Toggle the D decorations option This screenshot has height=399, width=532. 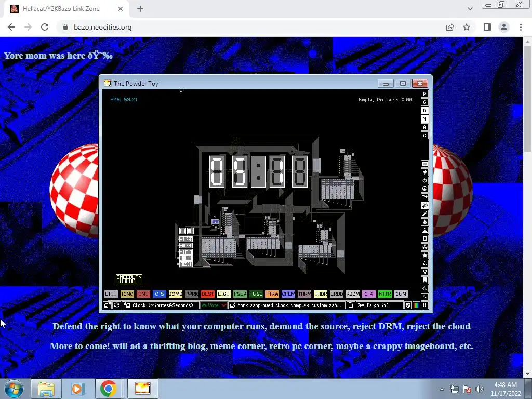424,111
